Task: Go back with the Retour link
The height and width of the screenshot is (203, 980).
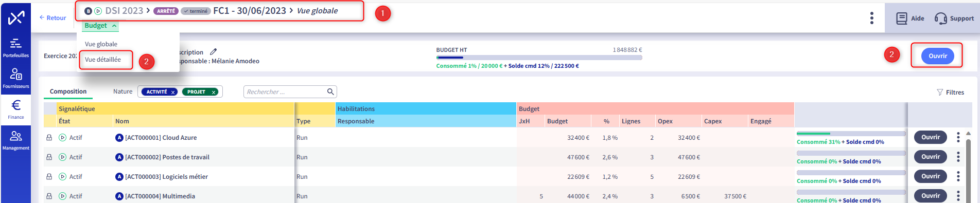Action: click(x=53, y=18)
